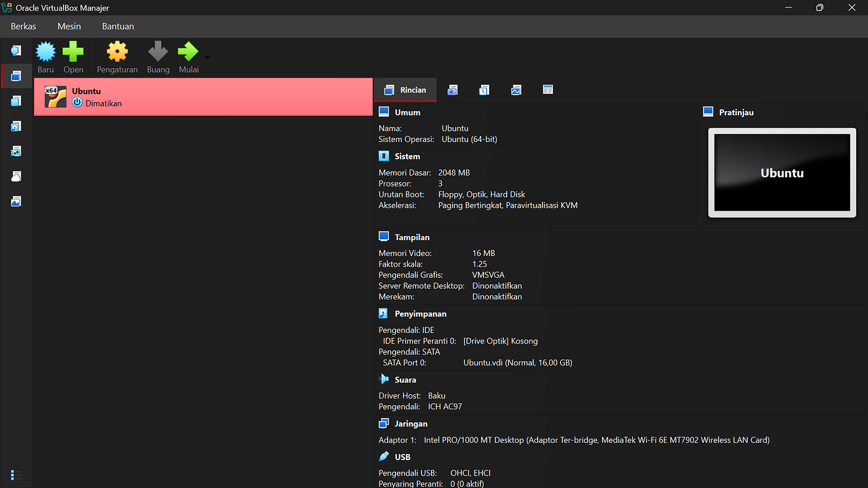
Task: Toggle the sidebar list view icon at bottom
Action: (16, 475)
